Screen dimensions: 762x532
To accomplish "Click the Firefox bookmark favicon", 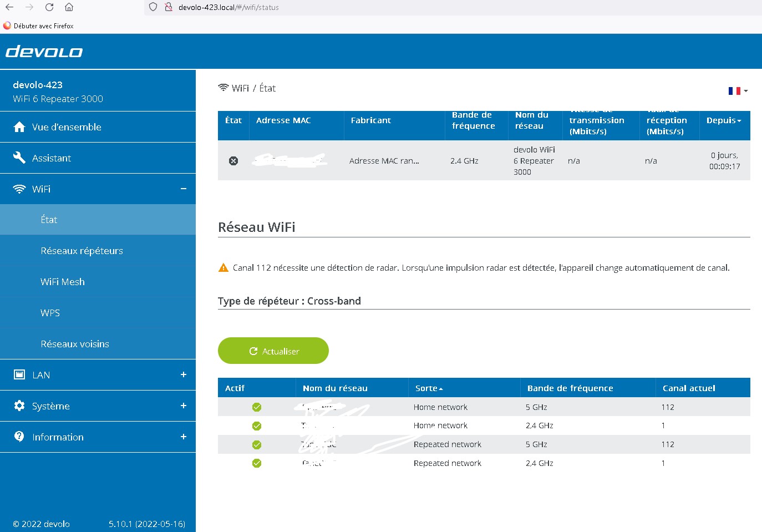I will pos(7,26).
